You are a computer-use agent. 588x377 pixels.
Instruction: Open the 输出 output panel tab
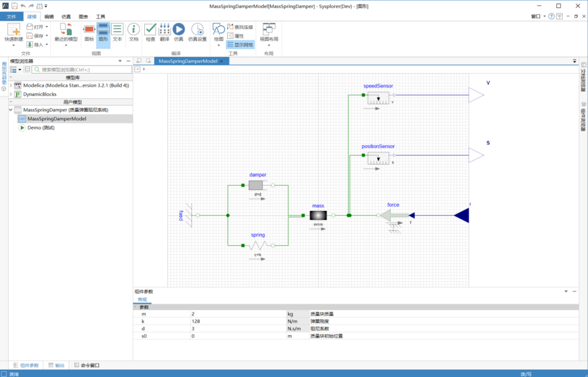pos(56,365)
